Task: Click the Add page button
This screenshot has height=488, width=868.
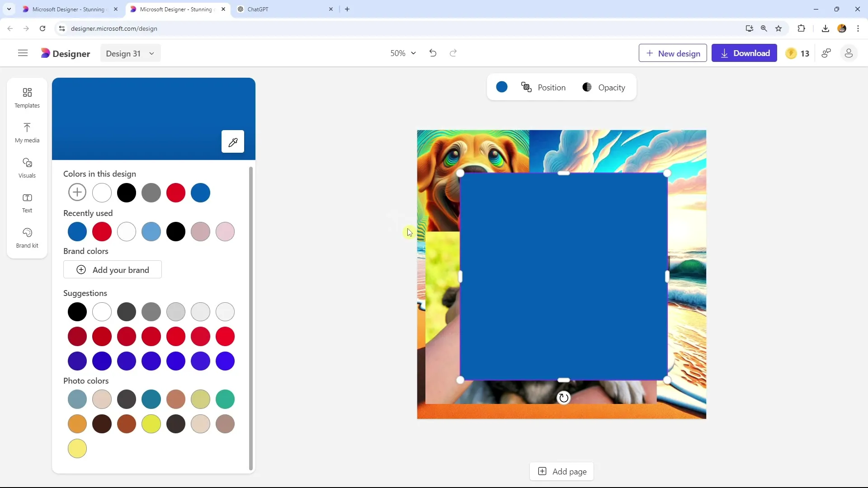Action: tap(563, 471)
